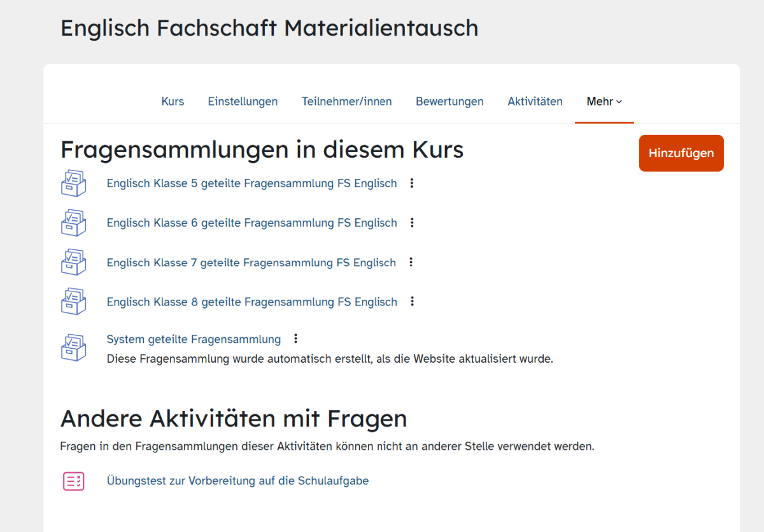The width and height of the screenshot is (764, 532).
Task: Open the System geteilte Fragensammlung link
Action: (194, 339)
